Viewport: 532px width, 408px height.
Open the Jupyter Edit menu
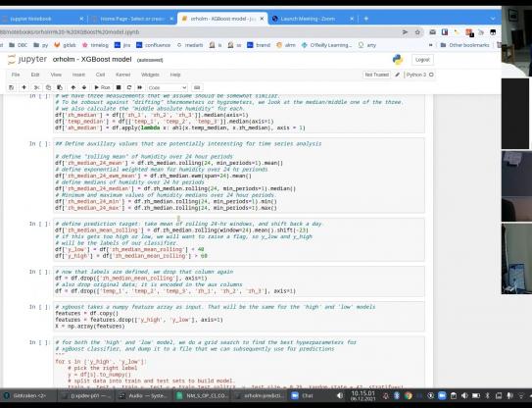tap(35, 75)
